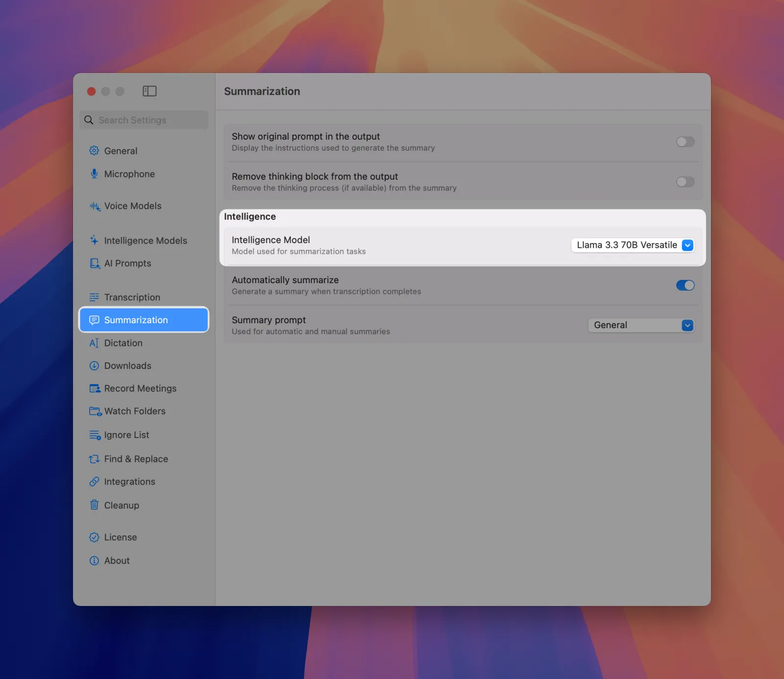Viewport: 784px width, 679px height.
Task: Go to Microphone settings
Action: (x=144, y=174)
